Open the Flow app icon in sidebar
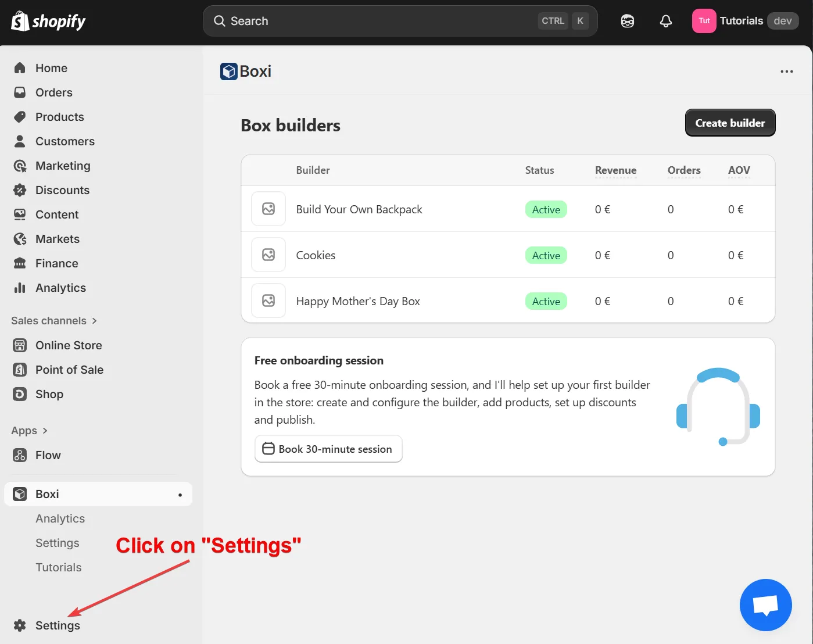Image resolution: width=813 pixels, height=644 pixels. coord(19,455)
